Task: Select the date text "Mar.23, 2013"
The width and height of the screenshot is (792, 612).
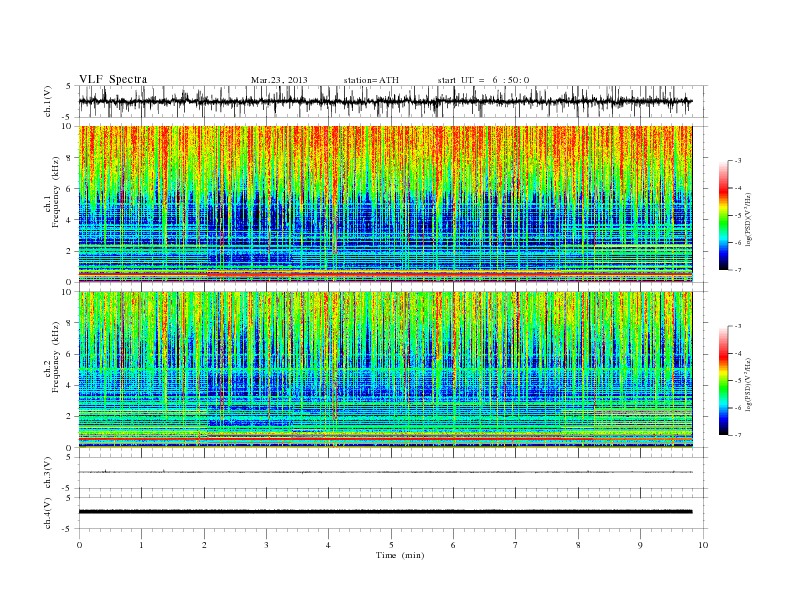Action: point(279,80)
